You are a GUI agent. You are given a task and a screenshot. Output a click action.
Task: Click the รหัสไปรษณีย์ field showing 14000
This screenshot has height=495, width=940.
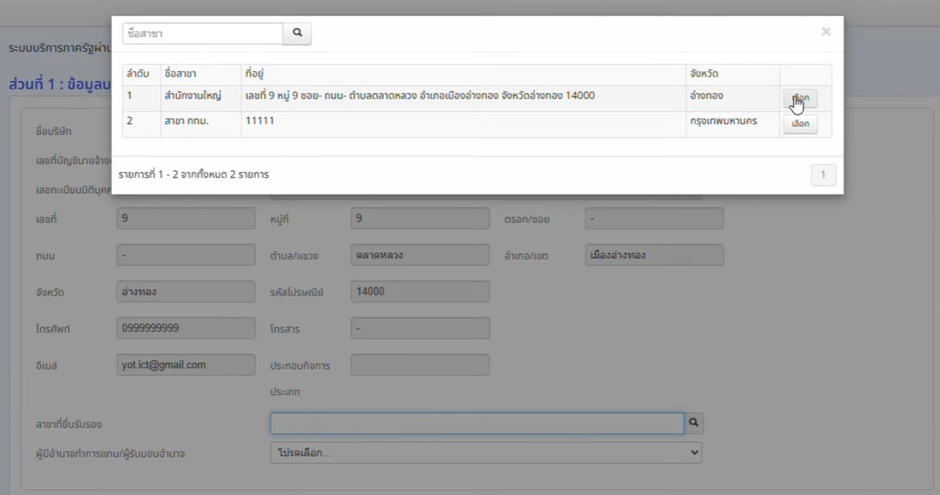pyautogui.click(x=420, y=291)
